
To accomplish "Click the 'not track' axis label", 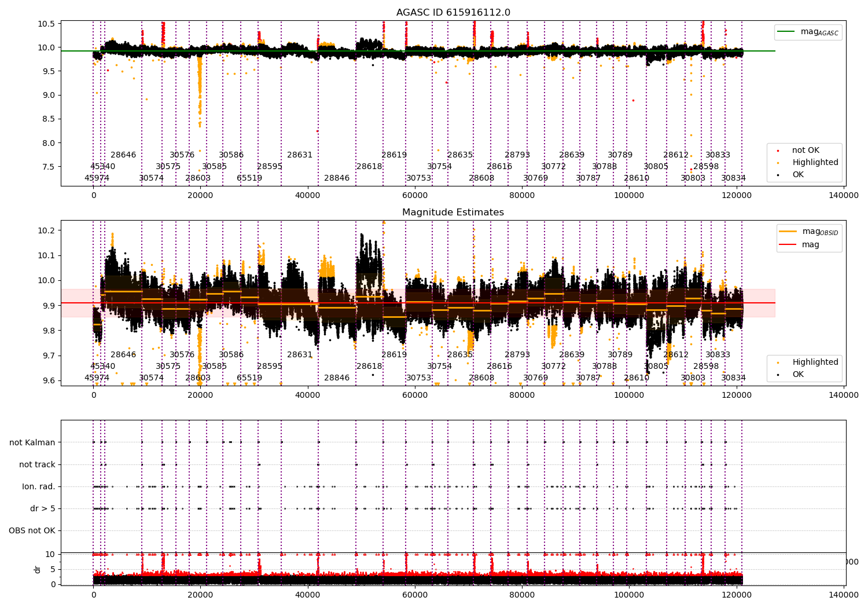I will click(x=37, y=464).
